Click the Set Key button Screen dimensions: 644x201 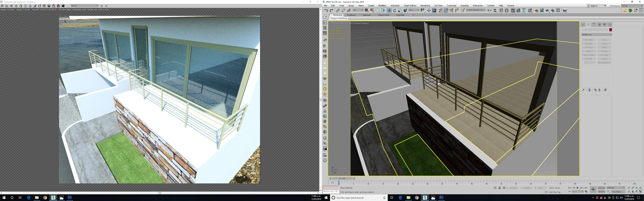click(601, 192)
